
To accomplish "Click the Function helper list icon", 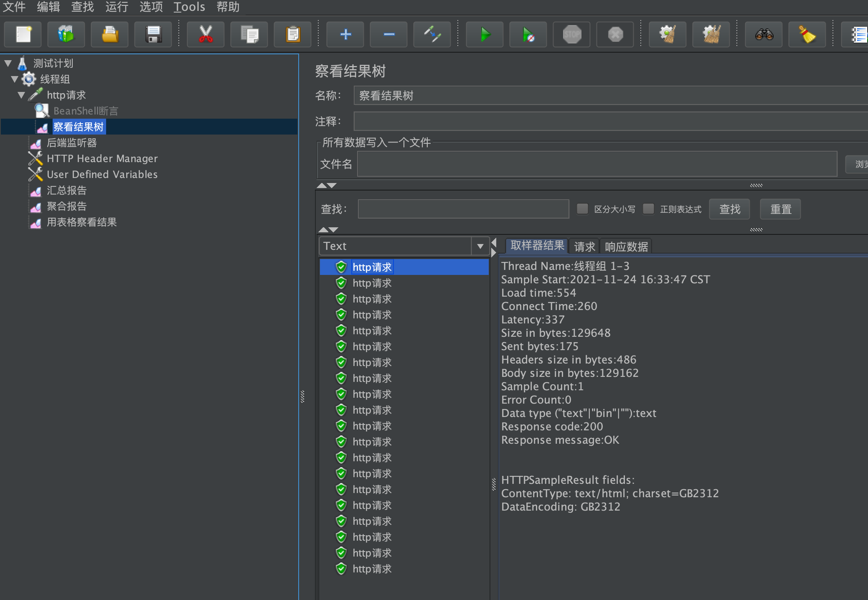I will [x=855, y=34].
